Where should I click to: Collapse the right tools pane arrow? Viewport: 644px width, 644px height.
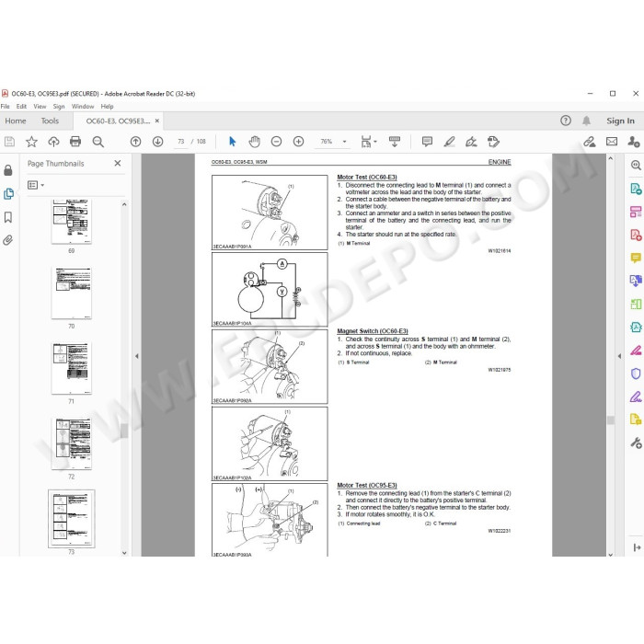point(619,356)
